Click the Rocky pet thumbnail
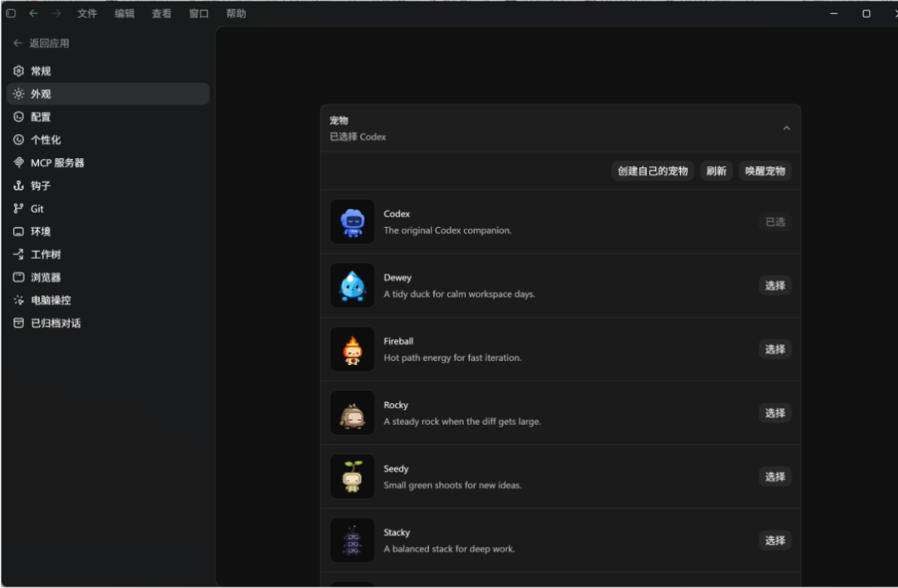The image size is (898, 588). point(353,413)
